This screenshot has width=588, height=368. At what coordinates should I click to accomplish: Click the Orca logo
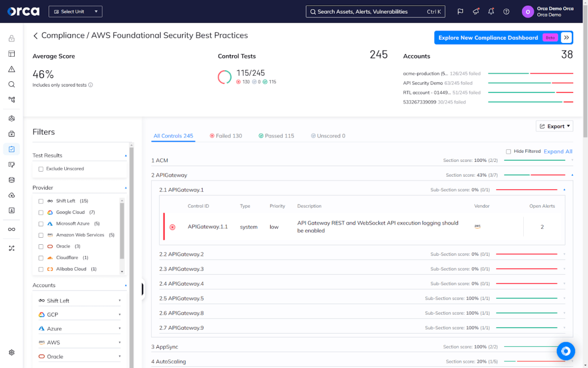(x=23, y=11)
